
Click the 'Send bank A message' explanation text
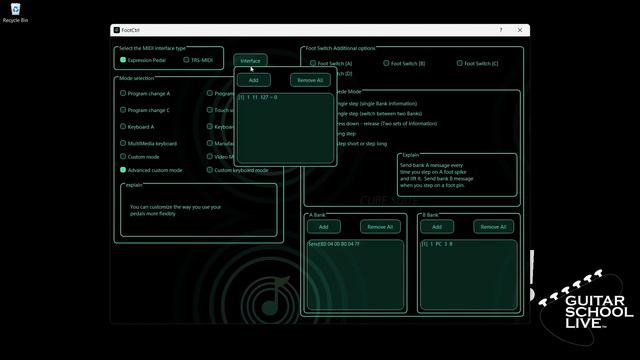click(x=437, y=175)
